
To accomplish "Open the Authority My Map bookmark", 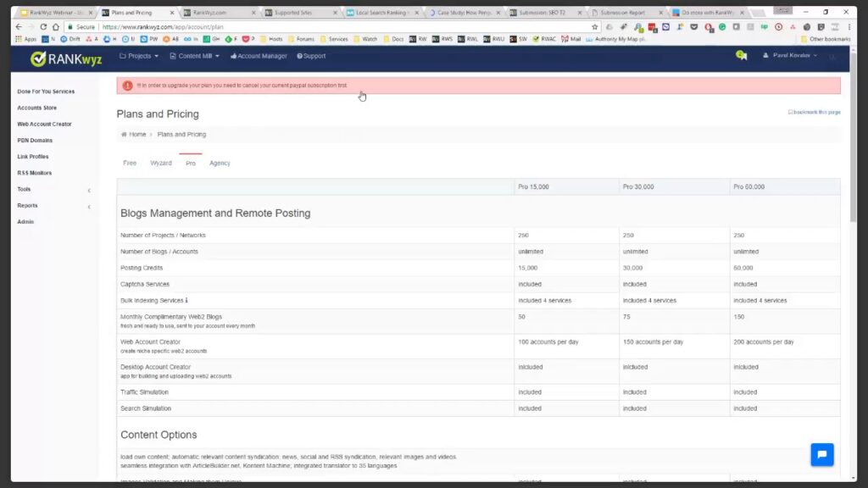I will tap(615, 39).
